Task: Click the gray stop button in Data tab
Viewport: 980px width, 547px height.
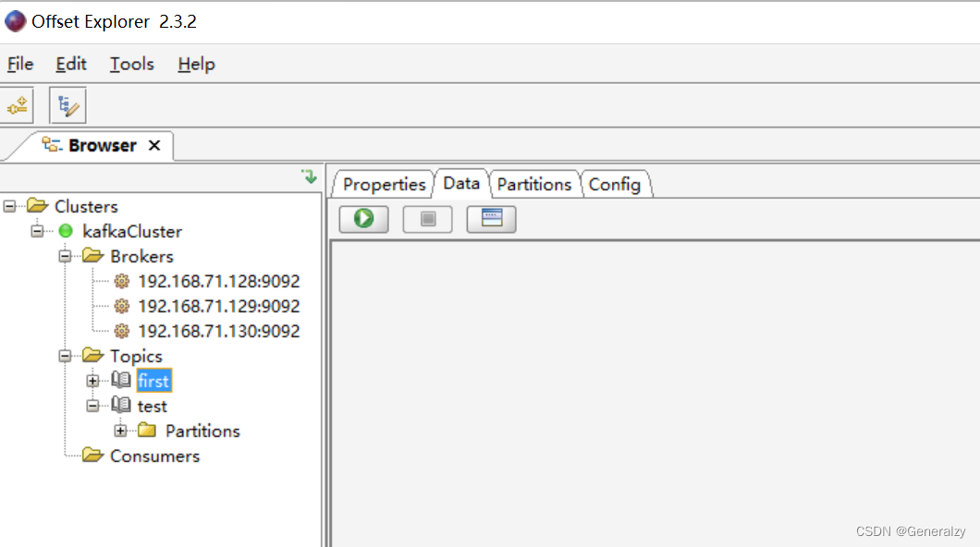Action: pyautogui.click(x=427, y=219)
